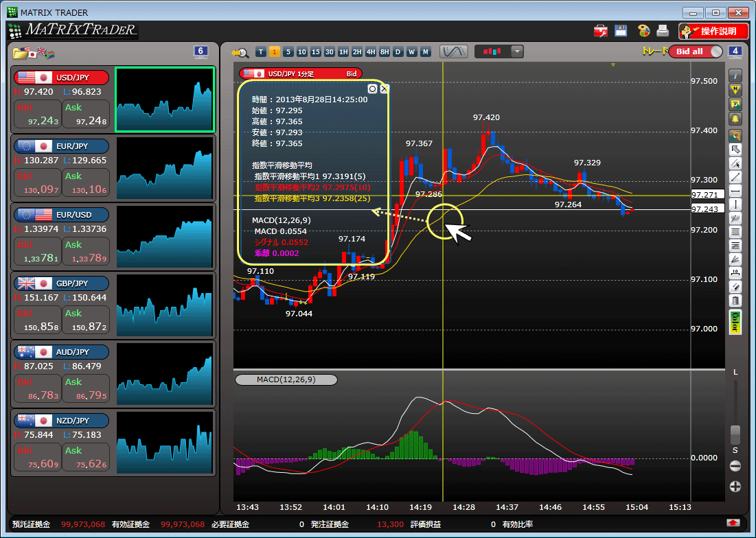The height and width of the screenshot is (538, 756).
Task: Open the NZD/JPY mini chart thumbnail
Action: click(165, 442)
